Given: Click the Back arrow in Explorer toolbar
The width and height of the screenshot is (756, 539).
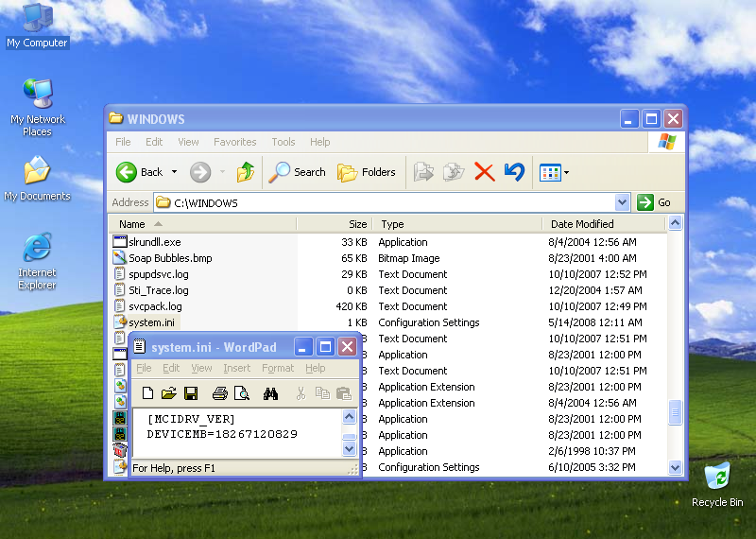Looking at the screenshot, I should (x=127, y=172).
